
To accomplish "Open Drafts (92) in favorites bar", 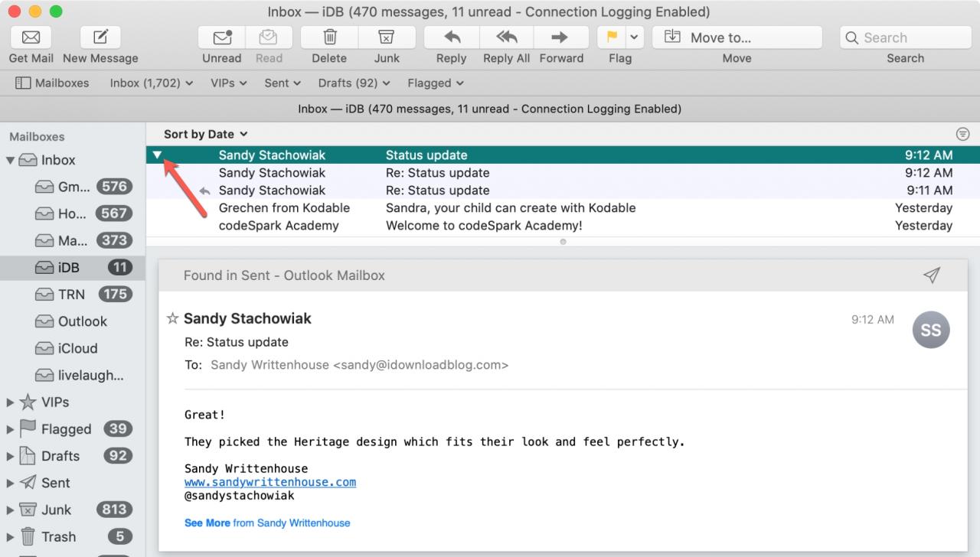I will 354,83.
